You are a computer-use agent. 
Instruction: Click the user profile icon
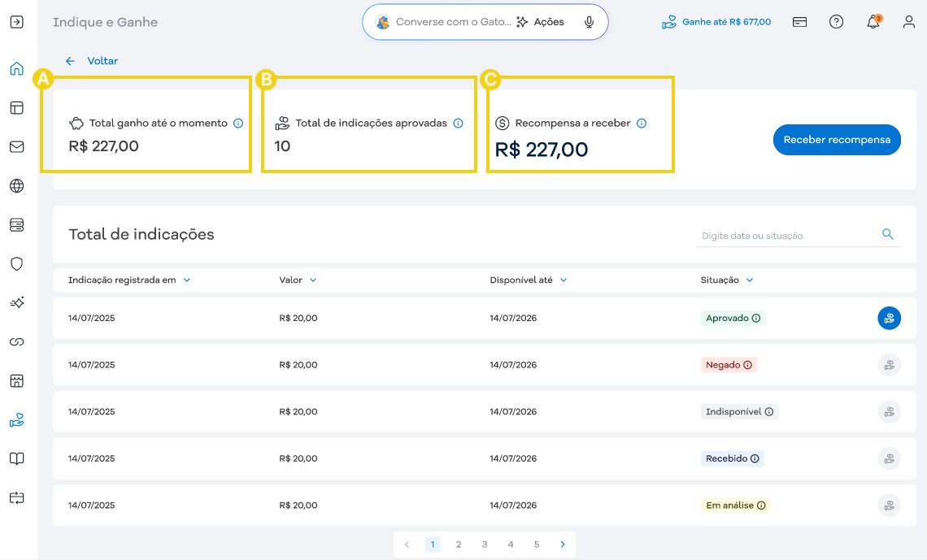[909, 22]
